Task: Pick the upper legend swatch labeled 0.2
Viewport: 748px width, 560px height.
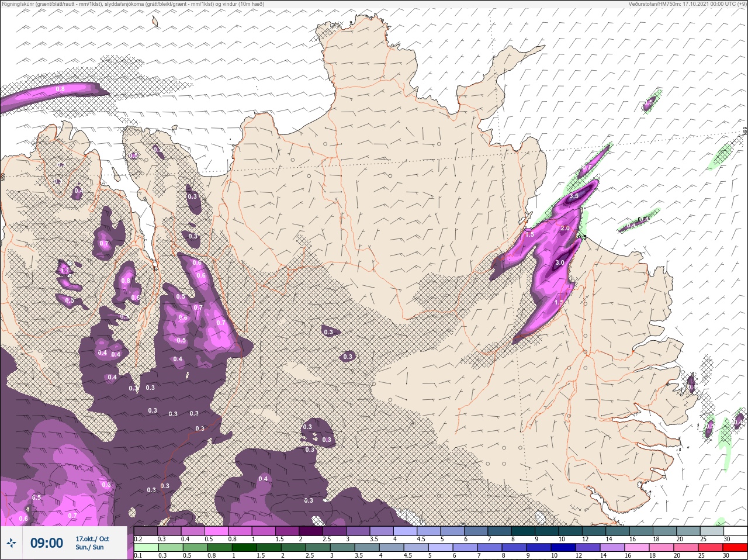Action: click(146, 531)
